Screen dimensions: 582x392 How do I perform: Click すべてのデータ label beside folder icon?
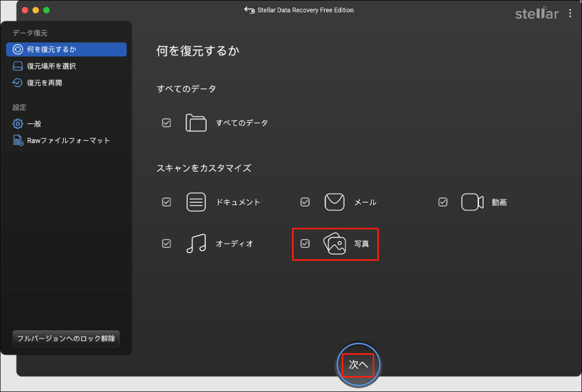pyautogui.click(x=241, y=123)
